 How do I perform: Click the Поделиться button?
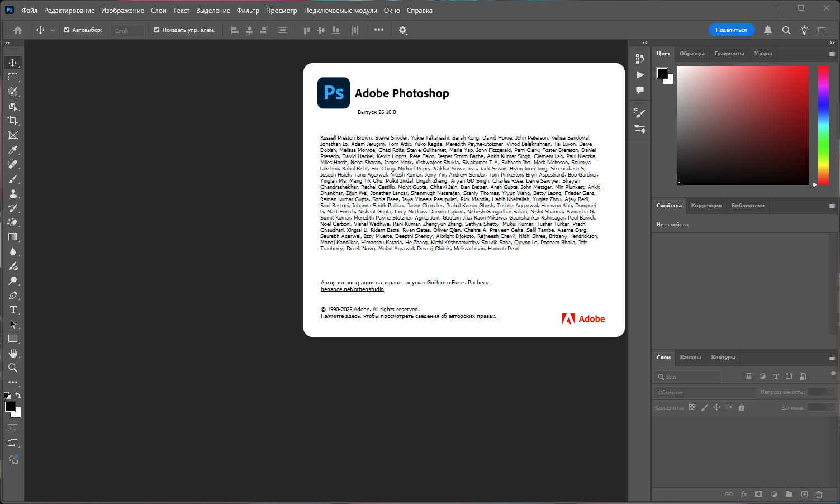coord(732,30)
